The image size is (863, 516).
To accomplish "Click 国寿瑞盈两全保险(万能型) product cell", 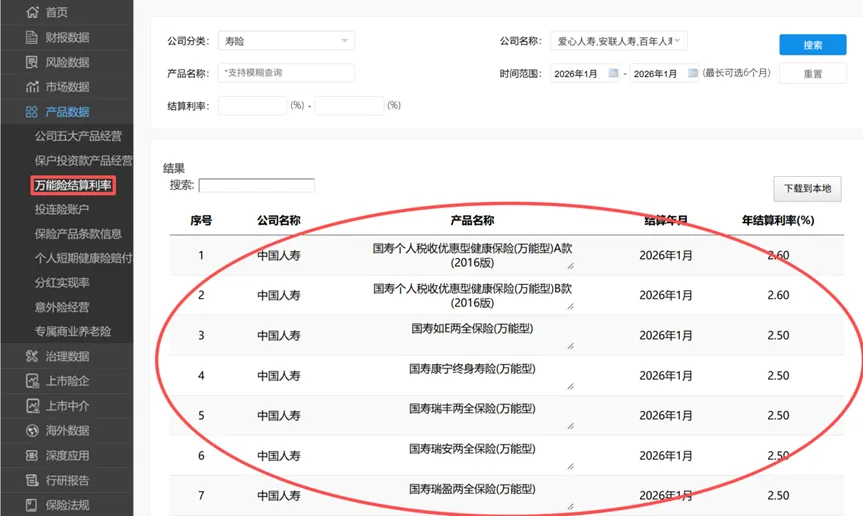I will 472,489.
